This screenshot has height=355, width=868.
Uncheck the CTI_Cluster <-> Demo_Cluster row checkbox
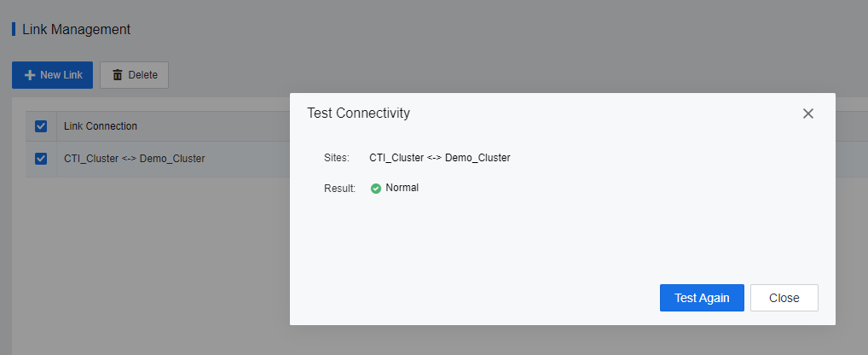41,158
